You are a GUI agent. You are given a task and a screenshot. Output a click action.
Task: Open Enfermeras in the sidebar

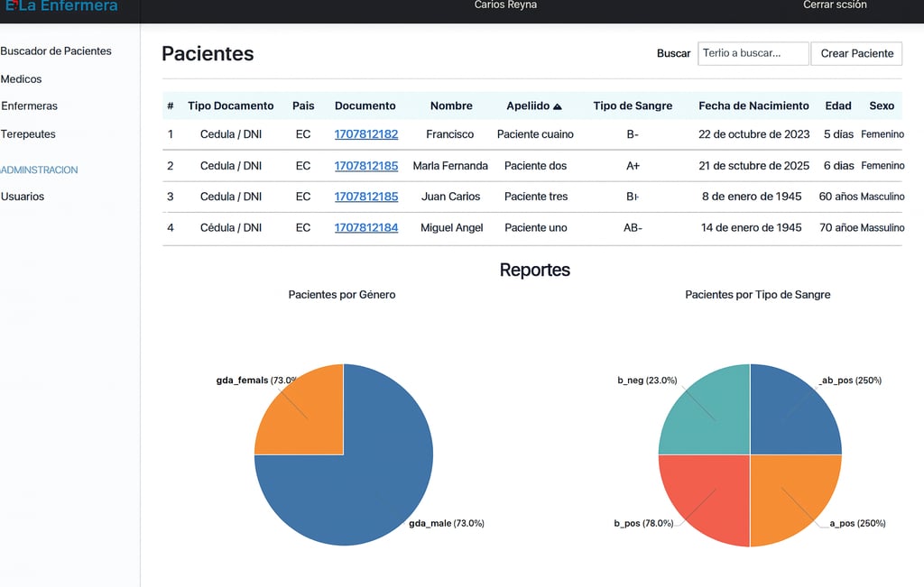pyautogui.click(x=30, y=106)
